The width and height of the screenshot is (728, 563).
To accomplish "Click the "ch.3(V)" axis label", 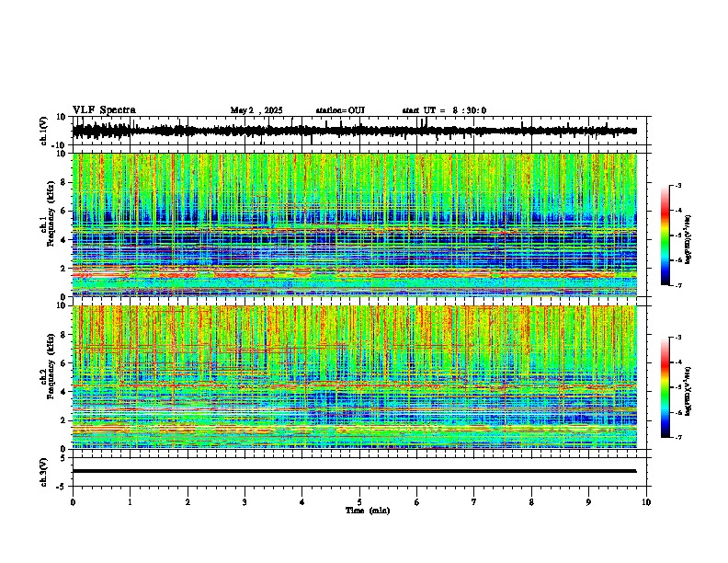I will pos(44,472).
